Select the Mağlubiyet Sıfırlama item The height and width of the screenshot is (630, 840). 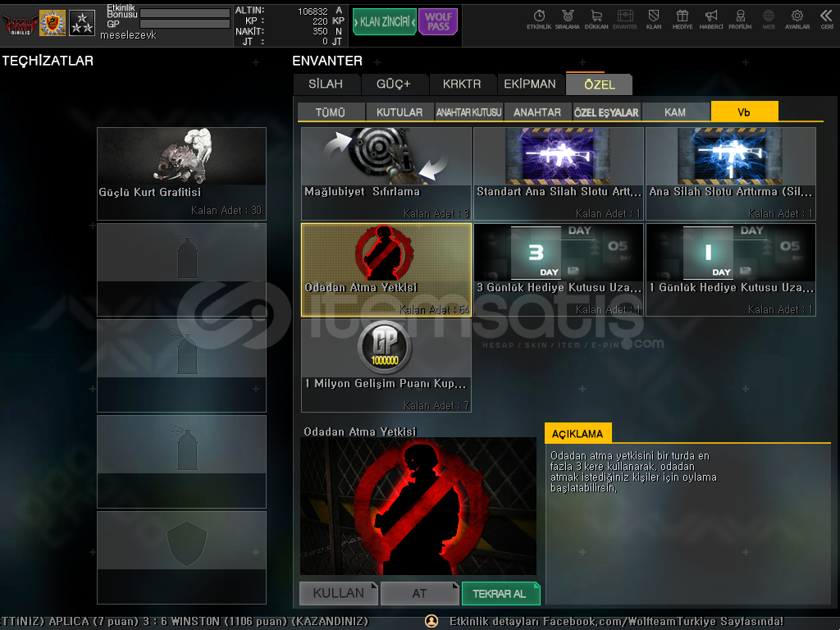point(386,174)
